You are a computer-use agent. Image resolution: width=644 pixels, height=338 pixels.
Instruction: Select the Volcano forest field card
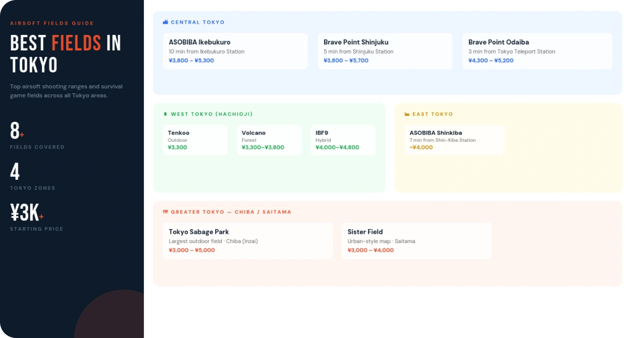(269, 140)
